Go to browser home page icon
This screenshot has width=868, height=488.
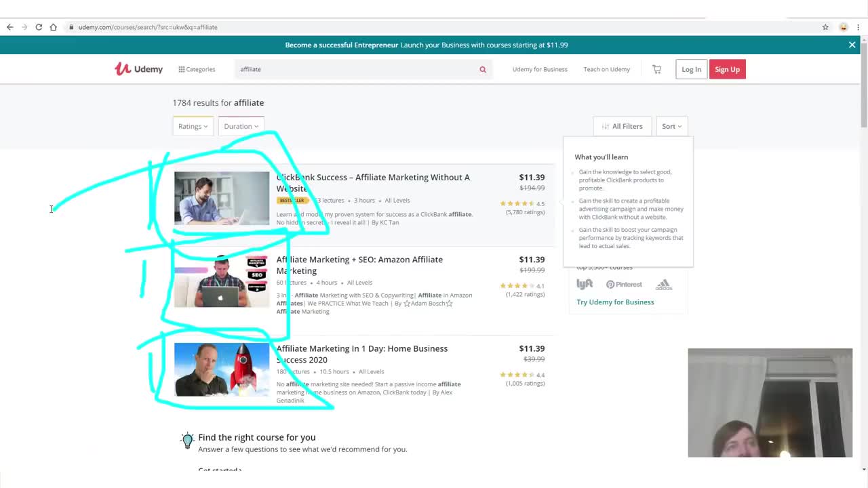coord(53,27)
